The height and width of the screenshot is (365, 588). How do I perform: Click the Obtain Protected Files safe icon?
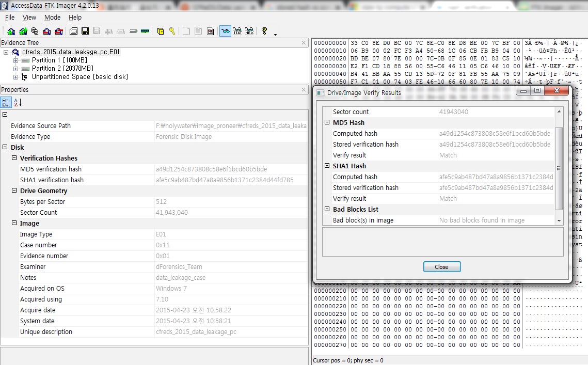(x=161, y=31)
